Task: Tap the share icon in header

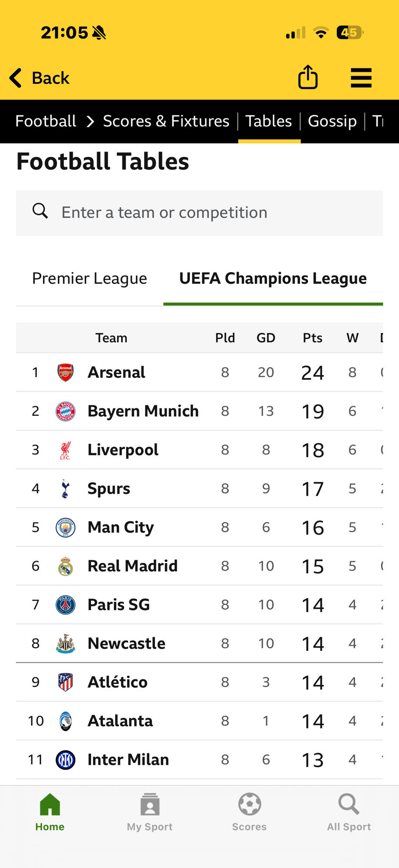Action: click(308, 77)
